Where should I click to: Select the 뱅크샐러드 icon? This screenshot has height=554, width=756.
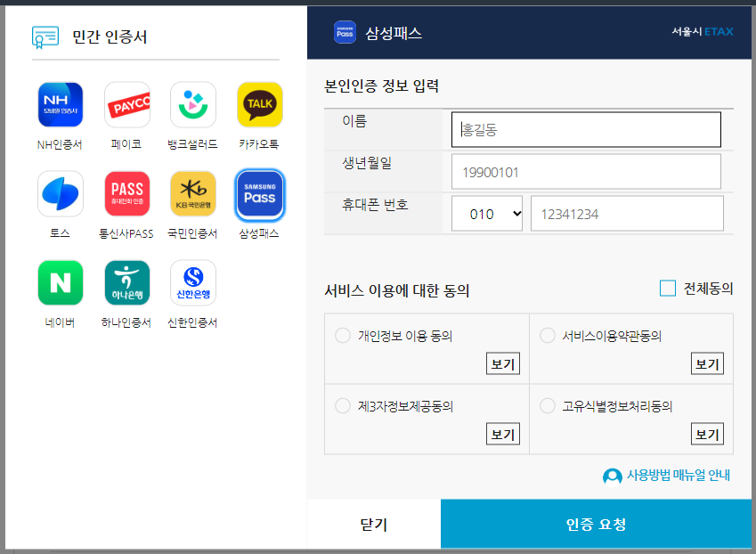click(193, 104)
